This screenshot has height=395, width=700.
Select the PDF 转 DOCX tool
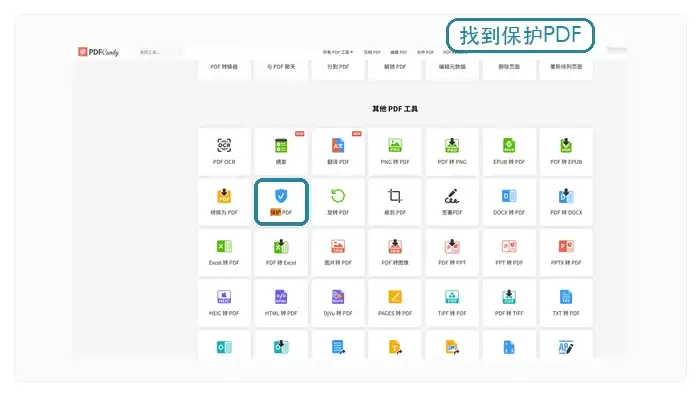(566, 202)
